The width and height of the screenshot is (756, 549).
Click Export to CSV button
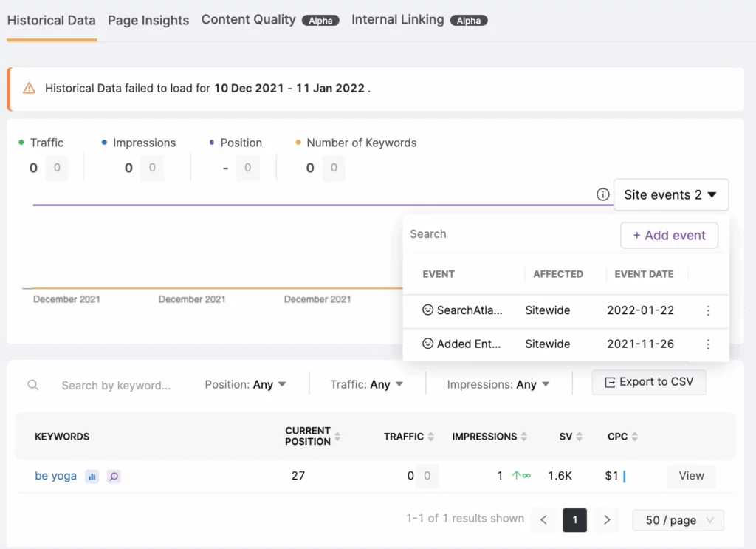coord(649,382)
